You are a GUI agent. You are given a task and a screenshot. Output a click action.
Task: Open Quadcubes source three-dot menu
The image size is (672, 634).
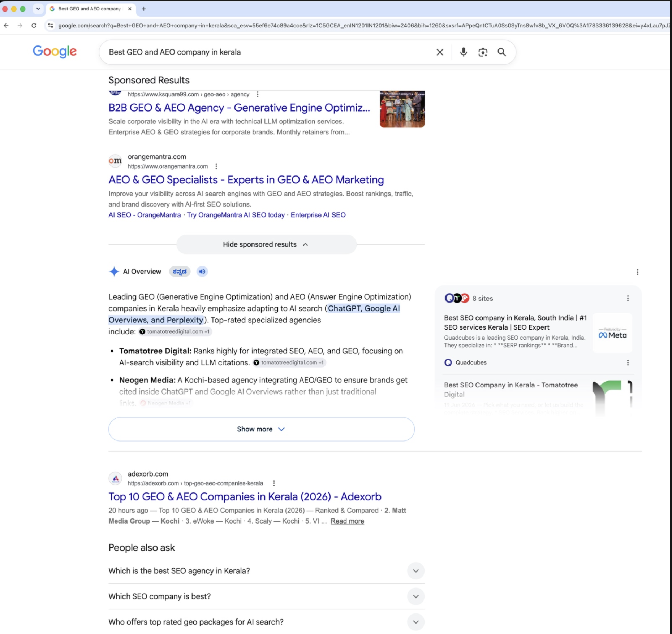click(628, 362)
